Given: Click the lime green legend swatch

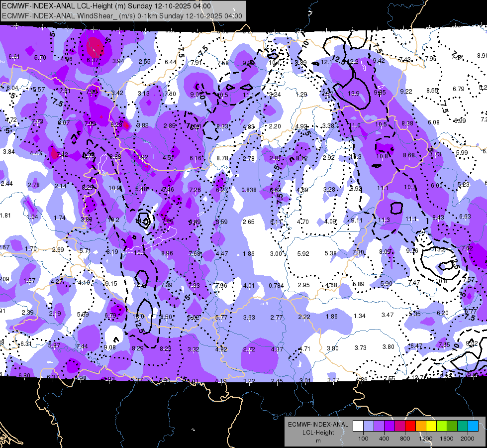Looking at the screenshot, I should 442,426.
